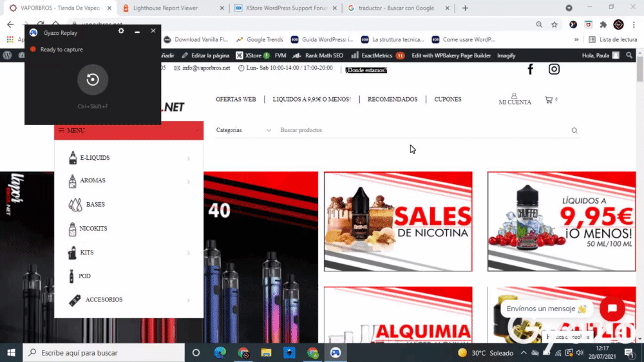Click the page vertical scrollbar thumb

click(x=640, y=70)
